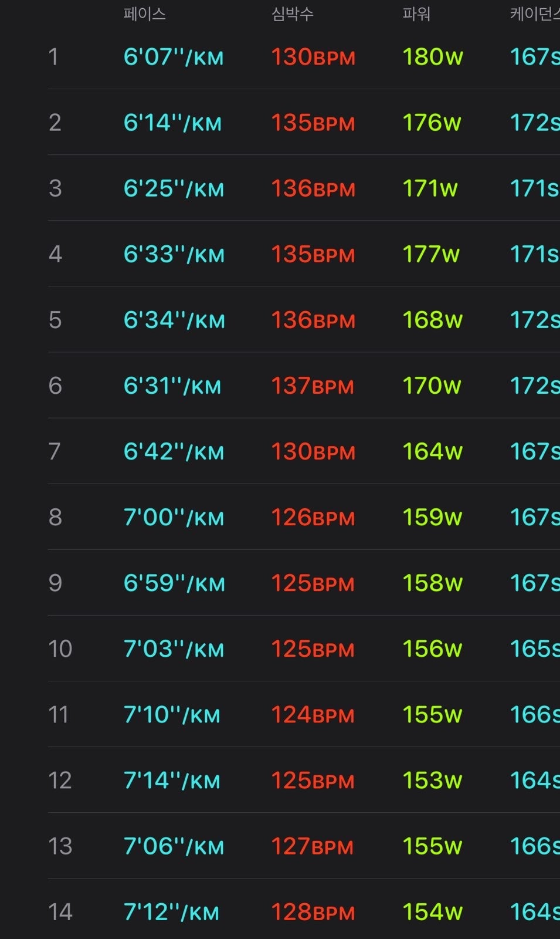Select the 심박수 column header

[292, 13]
